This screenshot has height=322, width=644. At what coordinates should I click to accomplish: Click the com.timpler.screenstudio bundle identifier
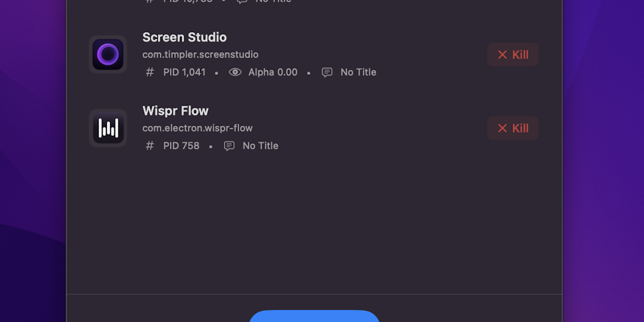200,55
